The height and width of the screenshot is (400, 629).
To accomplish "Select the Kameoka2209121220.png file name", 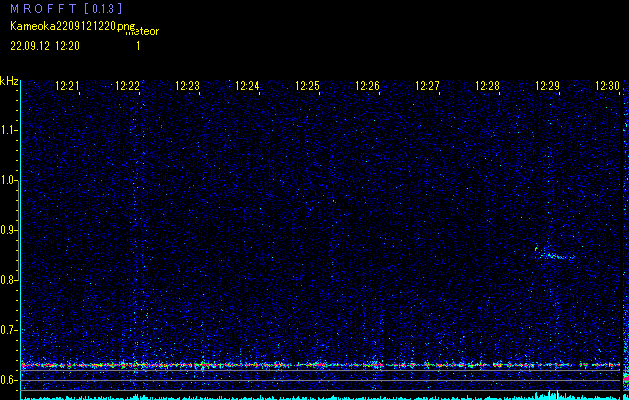I will click(74, 27).
